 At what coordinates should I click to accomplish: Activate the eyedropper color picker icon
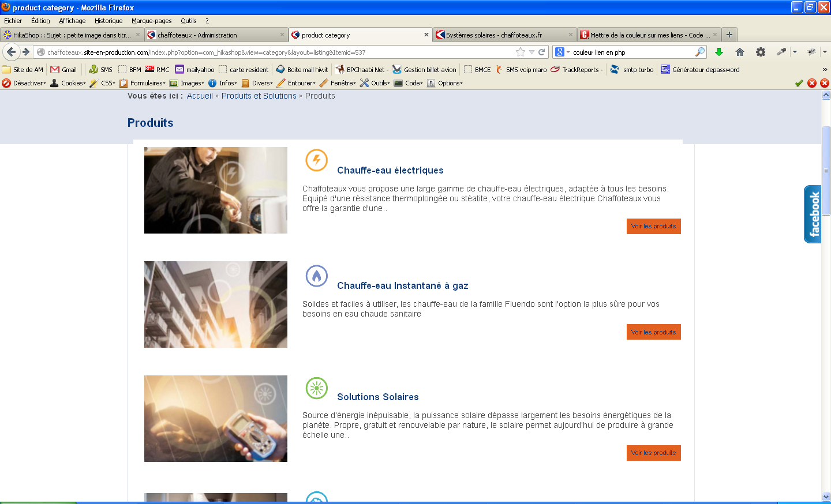tap(781, 52)
